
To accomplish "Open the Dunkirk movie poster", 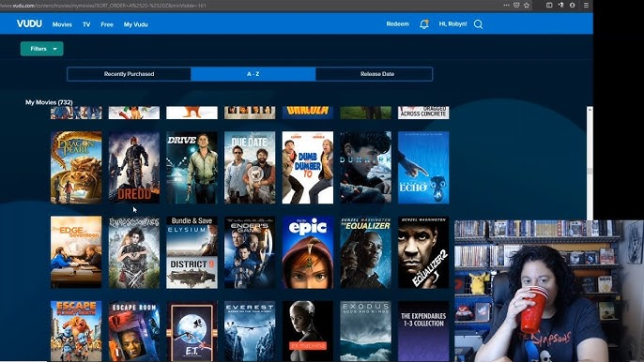I will point(365,168).
